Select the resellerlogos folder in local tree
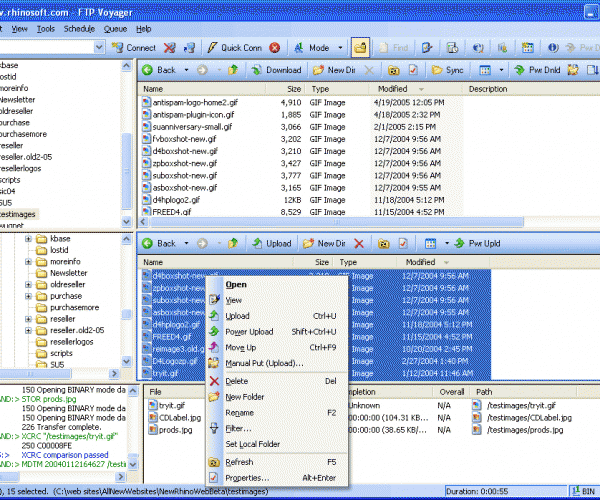 pos(72,342)
